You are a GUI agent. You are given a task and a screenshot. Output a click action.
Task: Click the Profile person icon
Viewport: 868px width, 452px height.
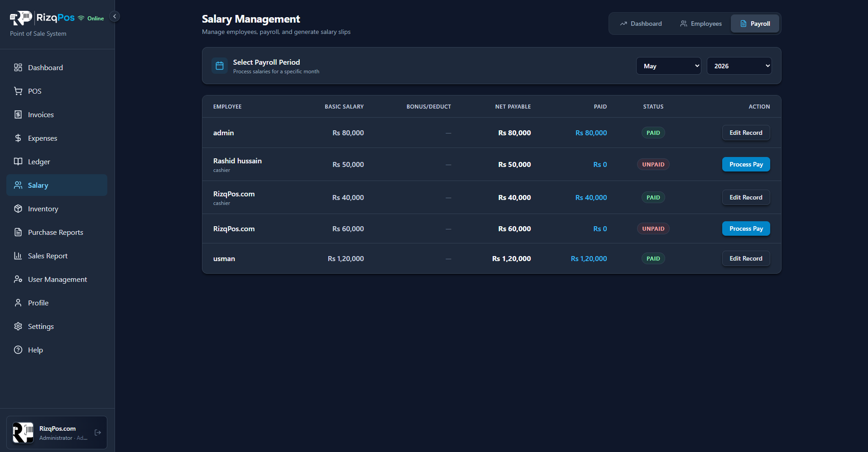click(x=18, y=303)
